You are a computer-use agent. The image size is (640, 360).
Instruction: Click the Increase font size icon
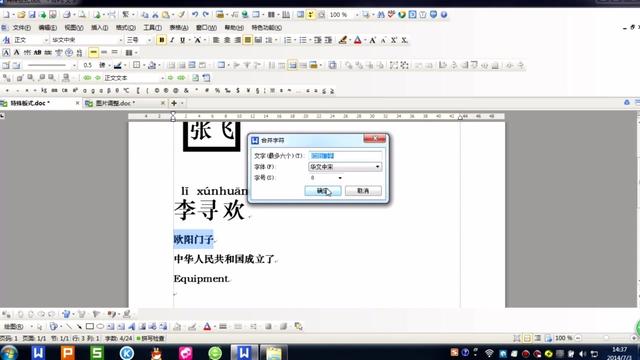click(372, 40)
